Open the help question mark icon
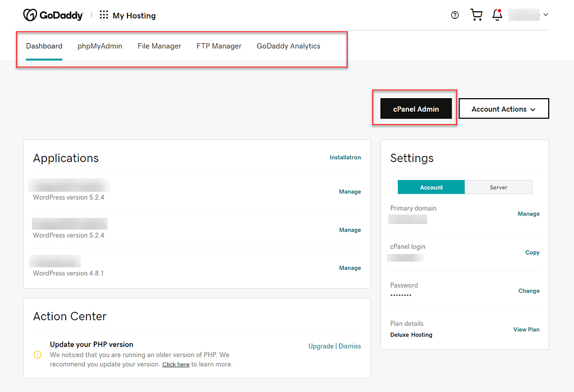This screenshot has height=392, width=574. [x=454, y=15]
